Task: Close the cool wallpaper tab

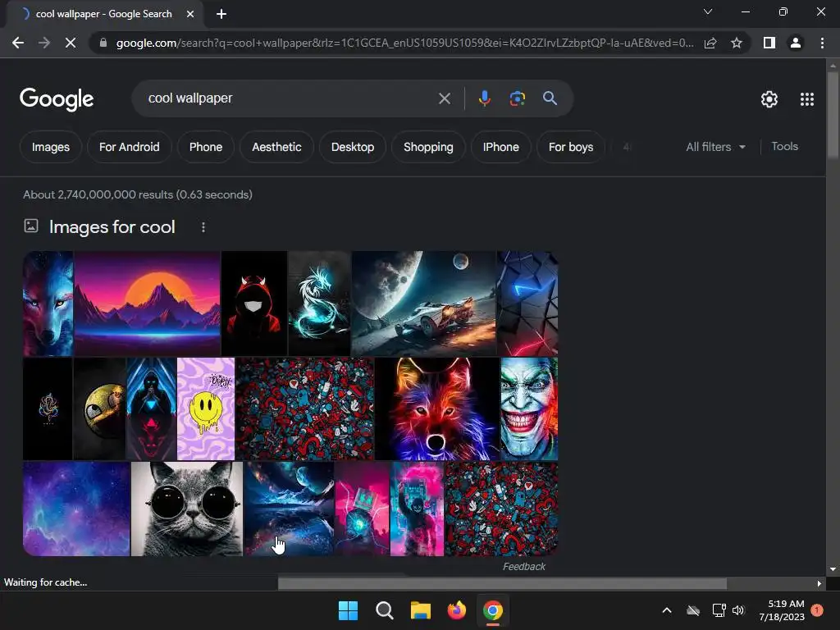Action: click(x=190, y=14)
